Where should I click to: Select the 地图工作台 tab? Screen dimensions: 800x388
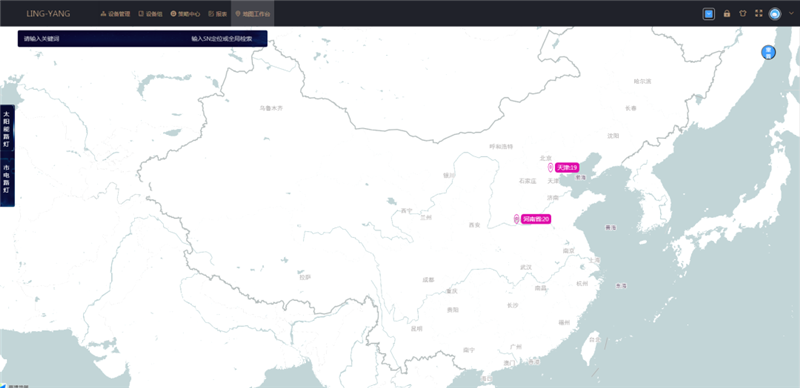[x=253, y=14]
